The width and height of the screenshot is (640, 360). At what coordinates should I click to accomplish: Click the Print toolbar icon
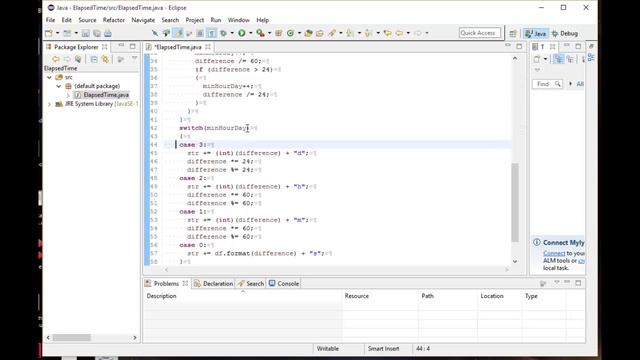pyautogui.click(x=108, y=33)
